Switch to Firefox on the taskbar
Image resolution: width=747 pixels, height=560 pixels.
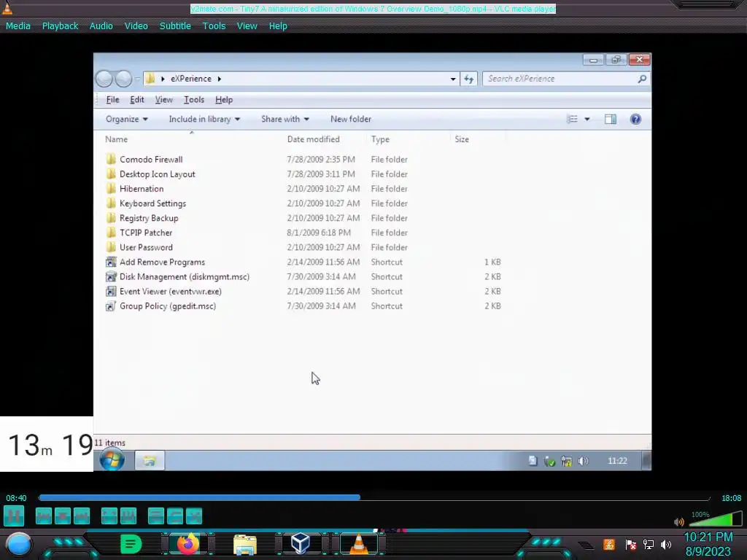[187, 544]
